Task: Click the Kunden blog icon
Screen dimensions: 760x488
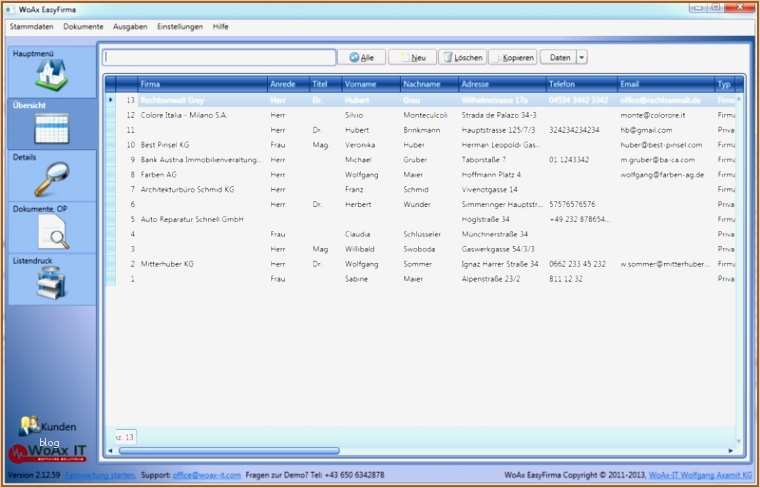Action: [x=30, y=426]
